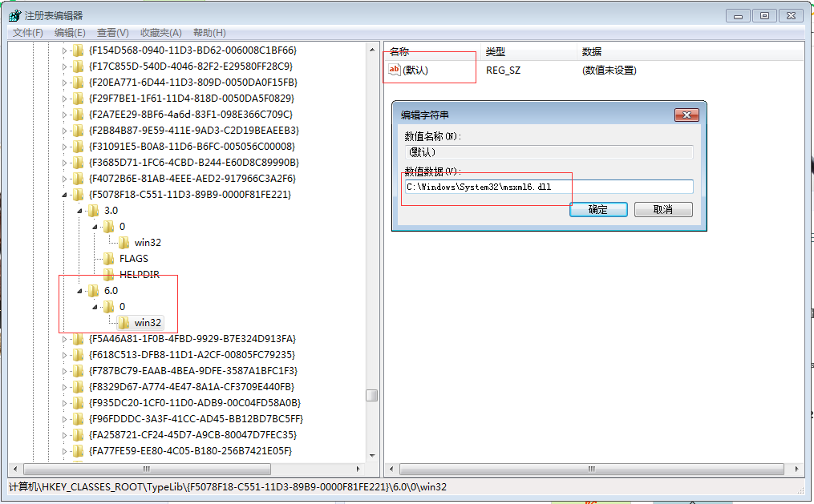814x504 pixels.
Task: Expand the {F17C855D-540D-4046-82F2-E29580FF28C9} key
Action: 64,66
